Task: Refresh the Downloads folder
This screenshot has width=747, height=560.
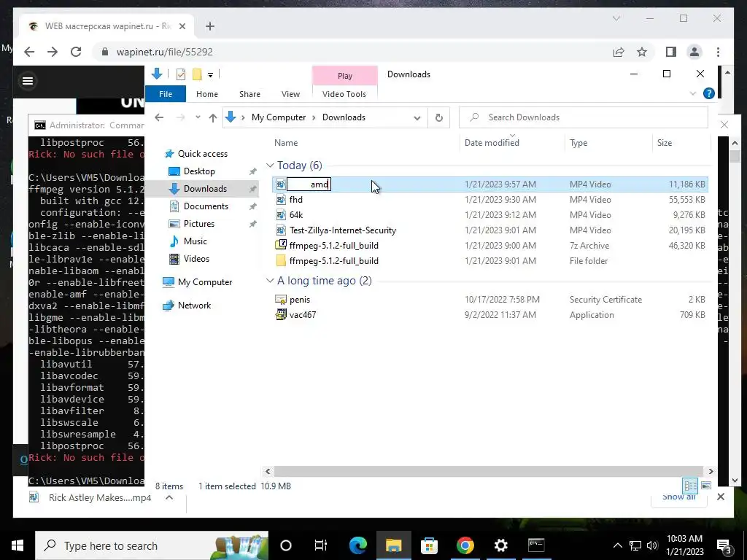Action: (x=438, y=117)
